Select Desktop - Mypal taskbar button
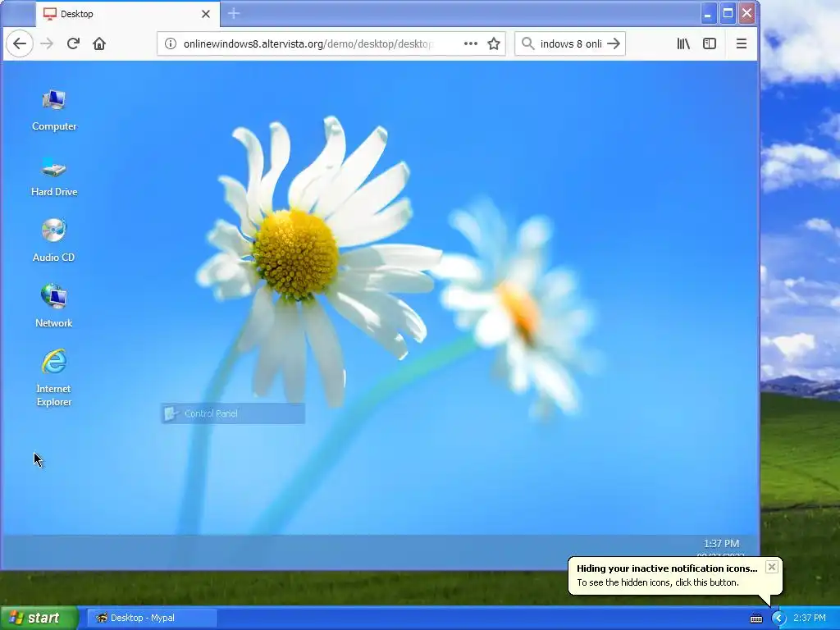 pyautogui.click(x=152, y=619)
